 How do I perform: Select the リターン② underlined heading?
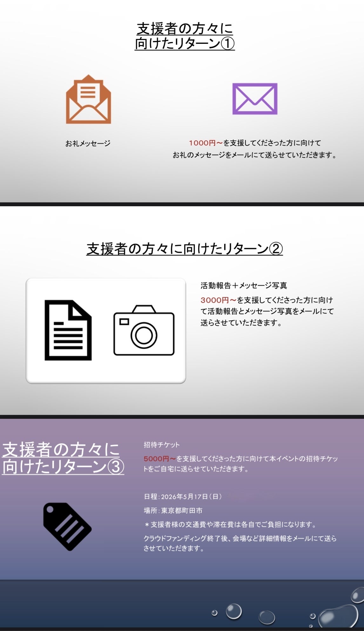185,249
